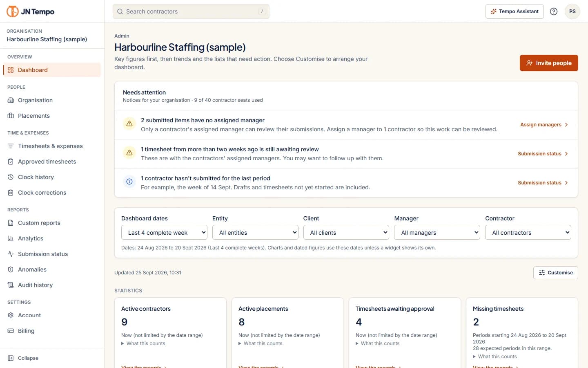
Task: Open Billing settings in the sidebar
Action: click(x=52, y=331)
